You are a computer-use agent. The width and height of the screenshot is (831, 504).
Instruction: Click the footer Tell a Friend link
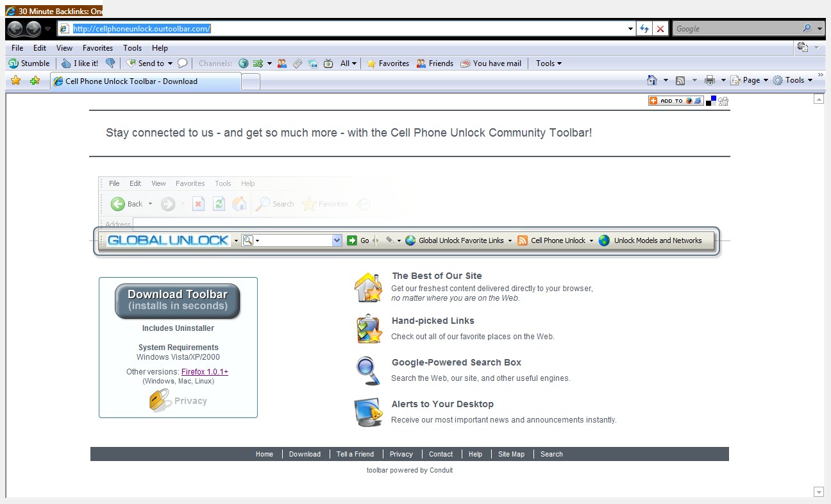[355, 454]
